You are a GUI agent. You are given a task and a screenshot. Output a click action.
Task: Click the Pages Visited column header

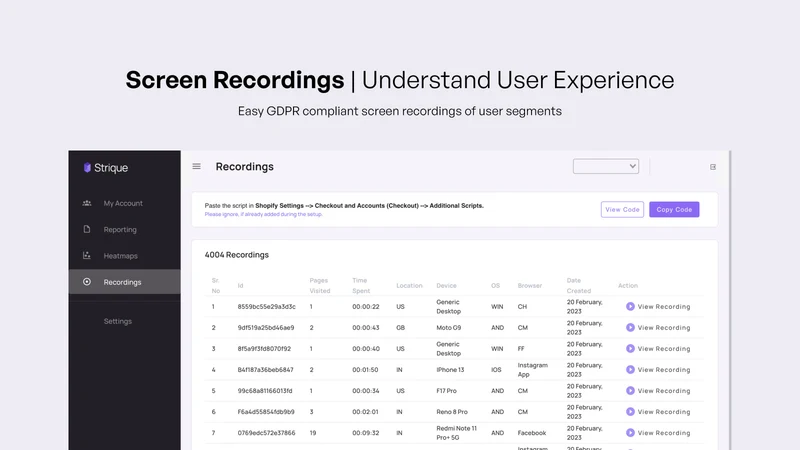point(319,285)
